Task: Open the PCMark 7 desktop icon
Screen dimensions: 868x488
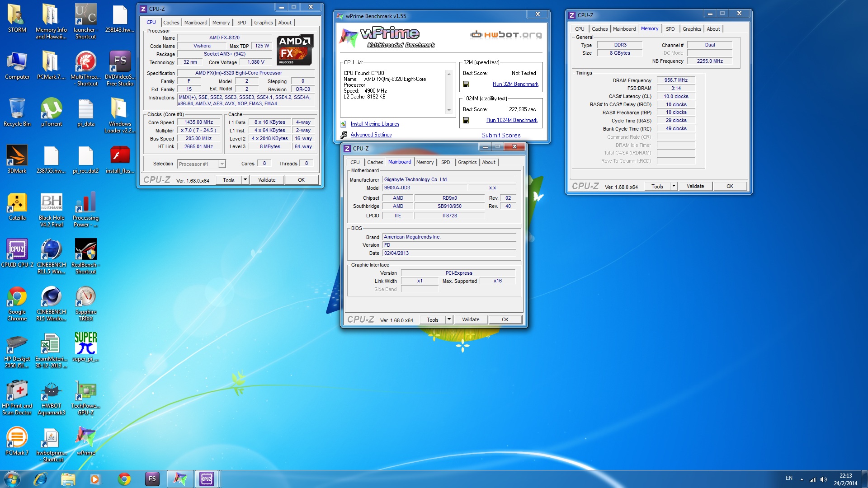Action: click(x=17, y=441)
